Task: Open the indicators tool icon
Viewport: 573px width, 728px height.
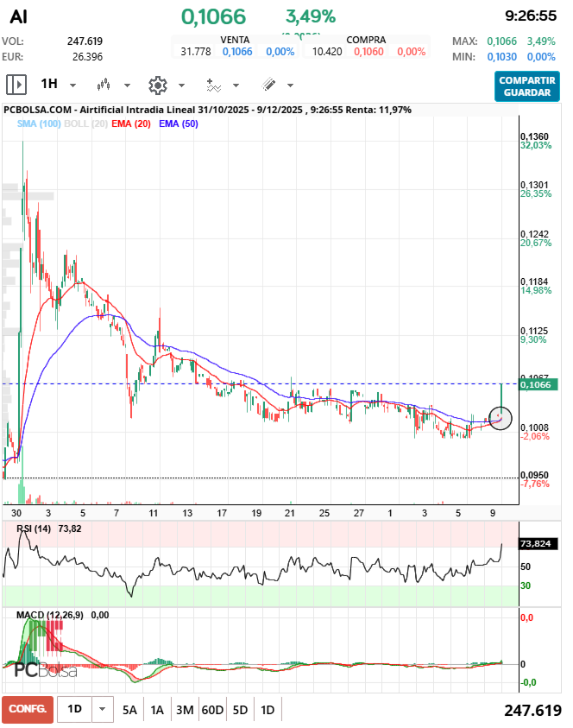Action: (x=213, y=85)
